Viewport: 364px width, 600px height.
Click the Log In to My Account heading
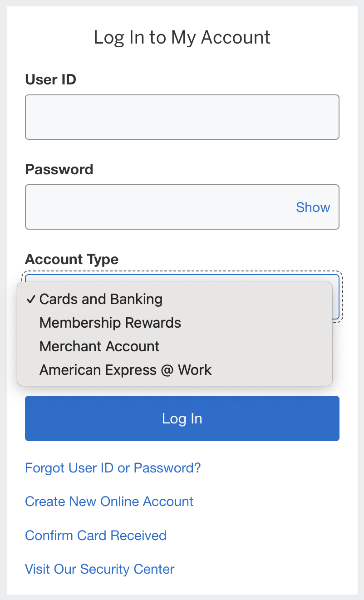(x=182, y=37)
